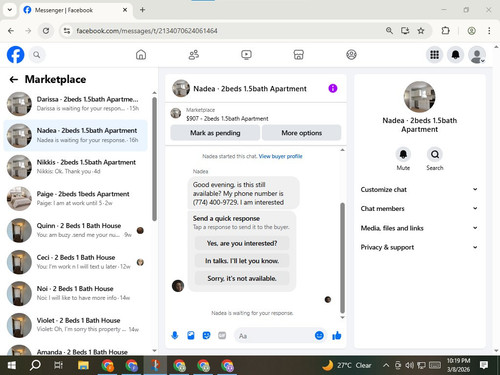Open the listing $907 - 2beds 1.5bath Apartment
Viewport: 500px width, 375px height.
[x=227, y=118]
